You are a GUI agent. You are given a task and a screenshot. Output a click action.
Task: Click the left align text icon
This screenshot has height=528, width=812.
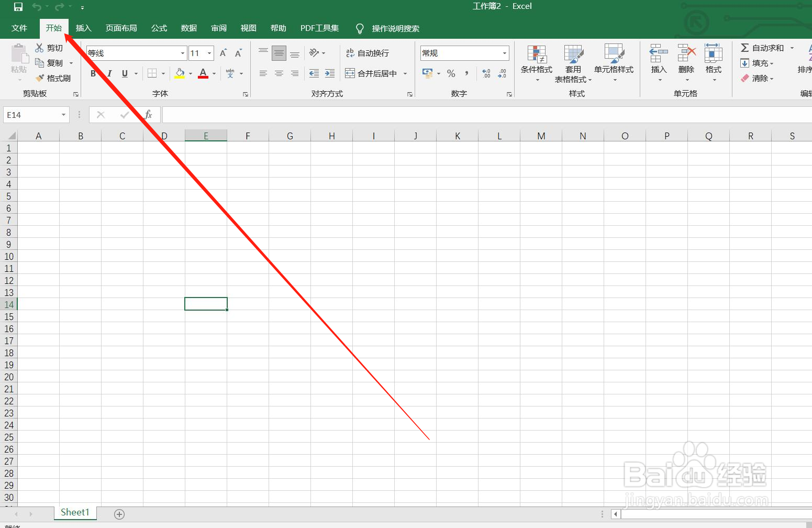coord(263,73)
